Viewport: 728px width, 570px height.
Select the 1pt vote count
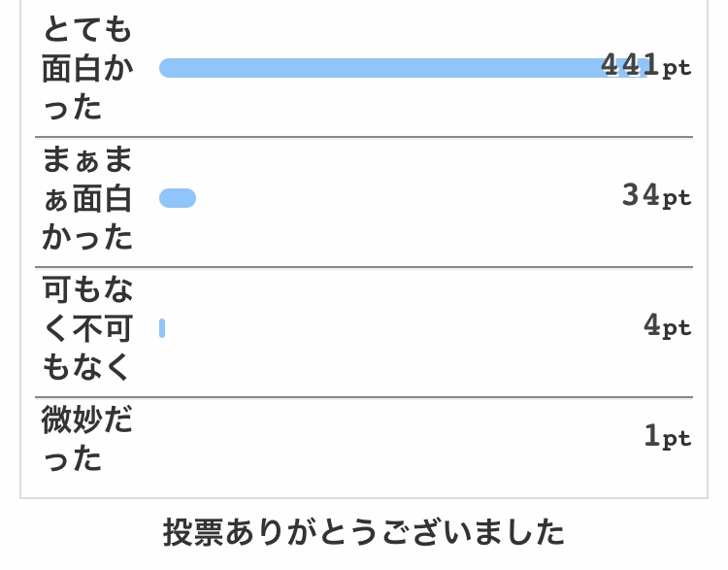click(668, 437)
